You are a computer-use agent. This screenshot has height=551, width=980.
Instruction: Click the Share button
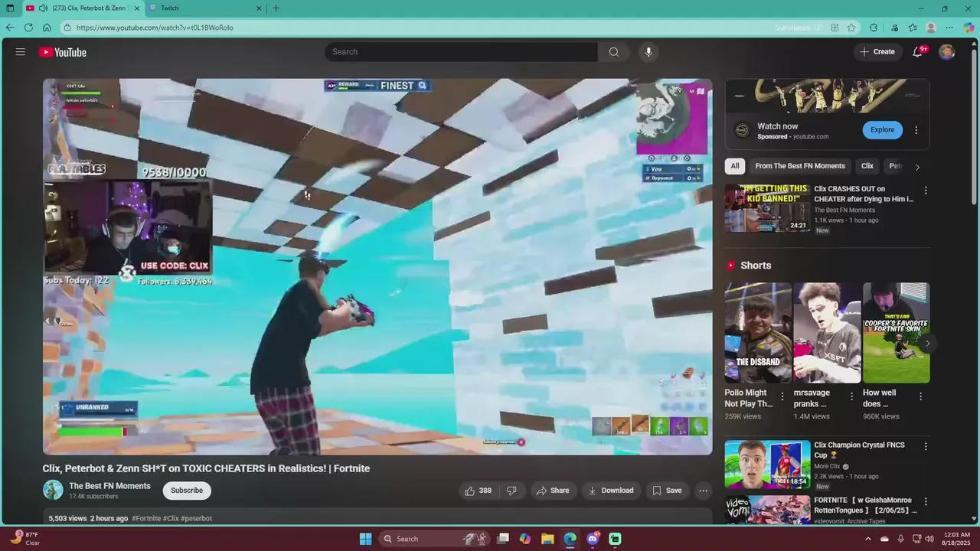tap(552, 491)
